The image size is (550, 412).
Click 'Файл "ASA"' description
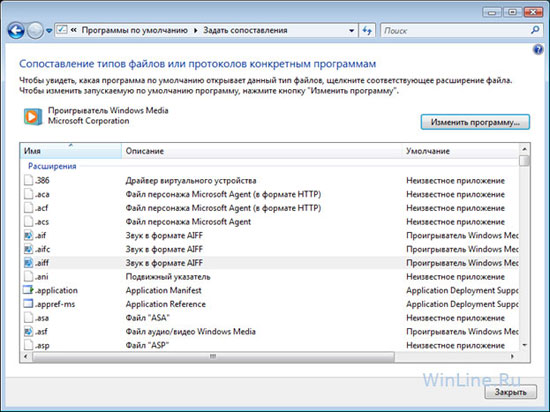point(147,318)
